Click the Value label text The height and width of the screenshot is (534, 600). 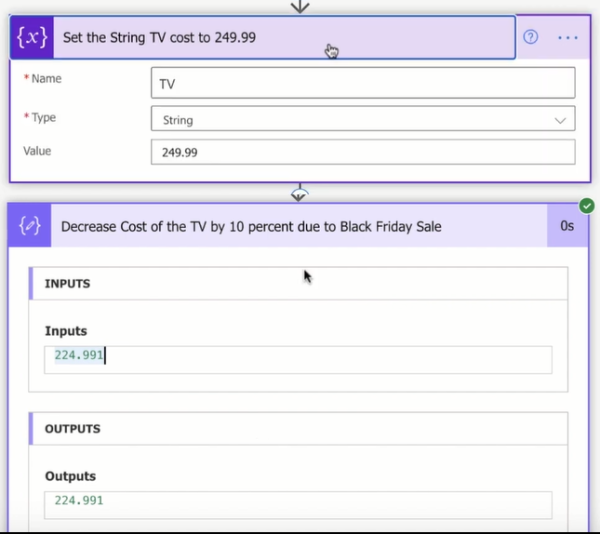coord(37,151)
